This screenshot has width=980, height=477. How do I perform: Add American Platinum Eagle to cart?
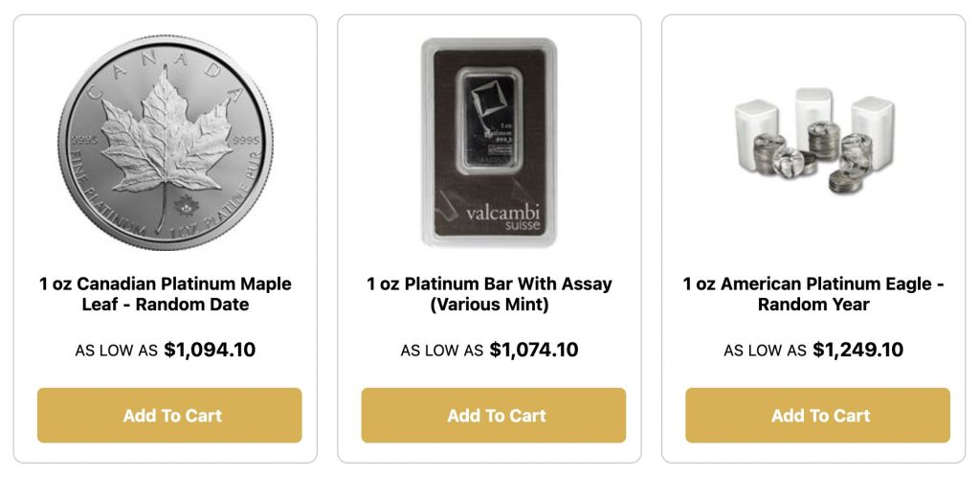point(817,415)
